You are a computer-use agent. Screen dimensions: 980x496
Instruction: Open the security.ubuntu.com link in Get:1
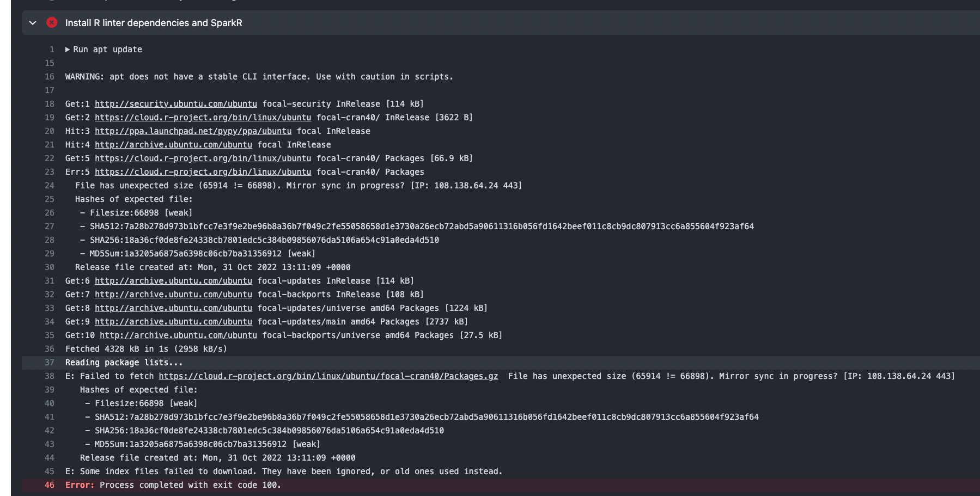click(176, 104)
